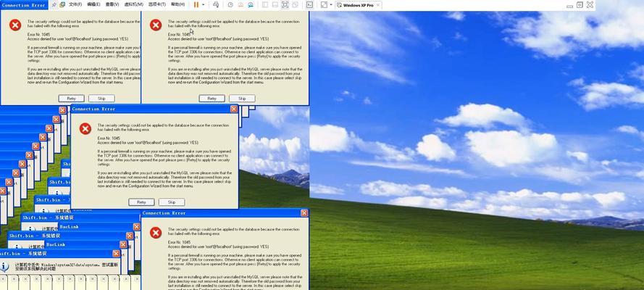
Task: Click the pin icon beside the Connection Error title
Action: (x=54, y=4)
